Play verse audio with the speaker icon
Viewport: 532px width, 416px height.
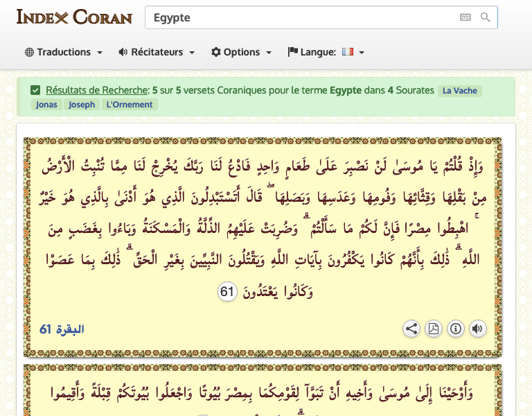click(x=477, y=329)
